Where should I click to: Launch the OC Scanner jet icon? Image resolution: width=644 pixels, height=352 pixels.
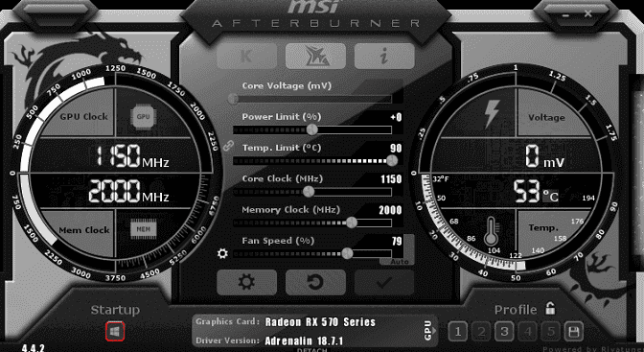[x=315, y=56]
